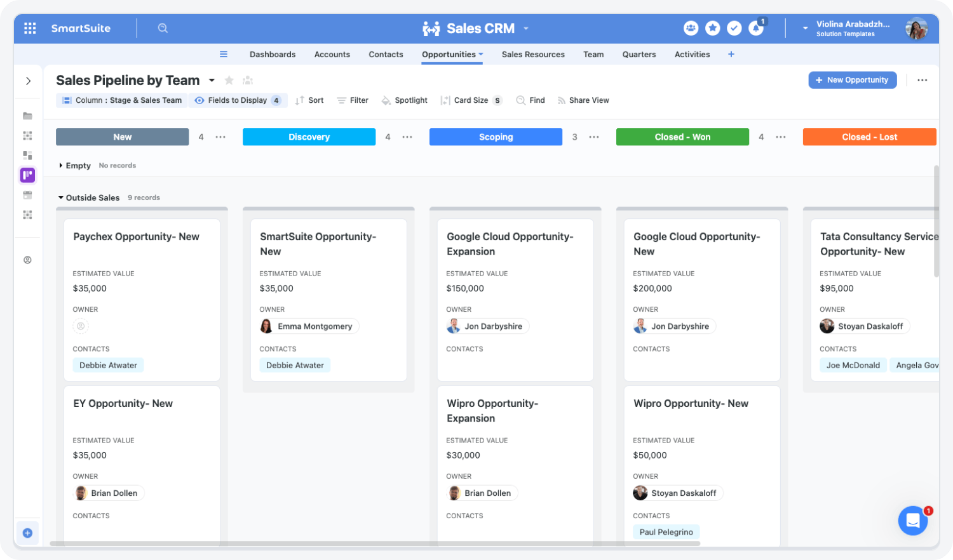The image size is (953, 560).
Task: Click the Sort toolbar option
Action: click(309, 100)
